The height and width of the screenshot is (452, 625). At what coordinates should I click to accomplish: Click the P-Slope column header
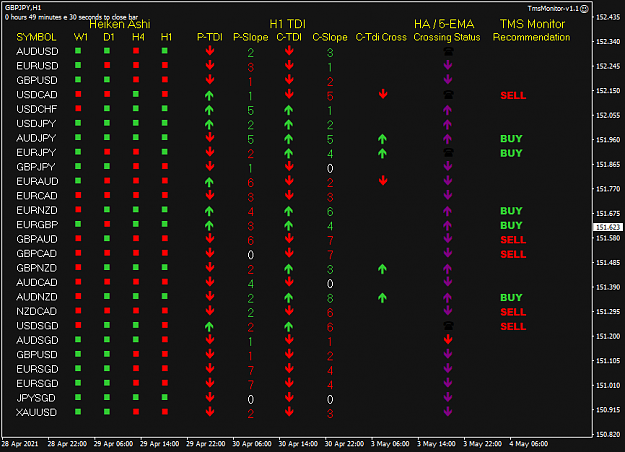[x=250, y=37]
